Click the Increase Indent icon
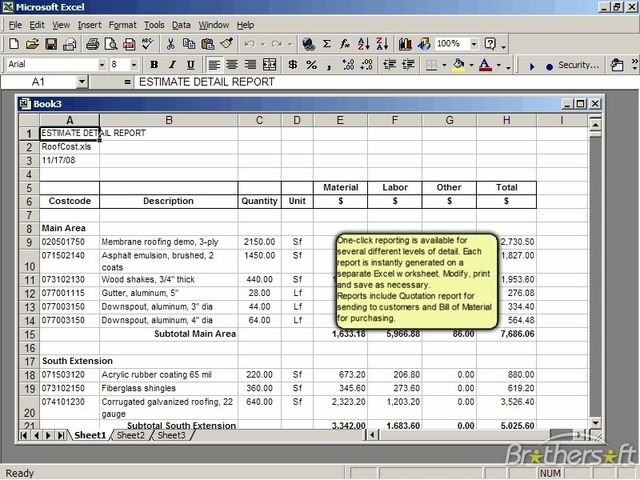 [408, 64]
